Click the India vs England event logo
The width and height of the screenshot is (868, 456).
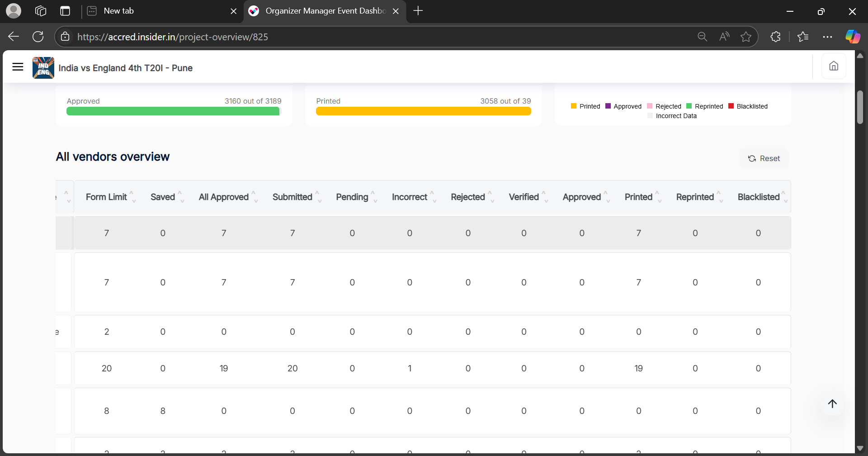pos(43,68)
